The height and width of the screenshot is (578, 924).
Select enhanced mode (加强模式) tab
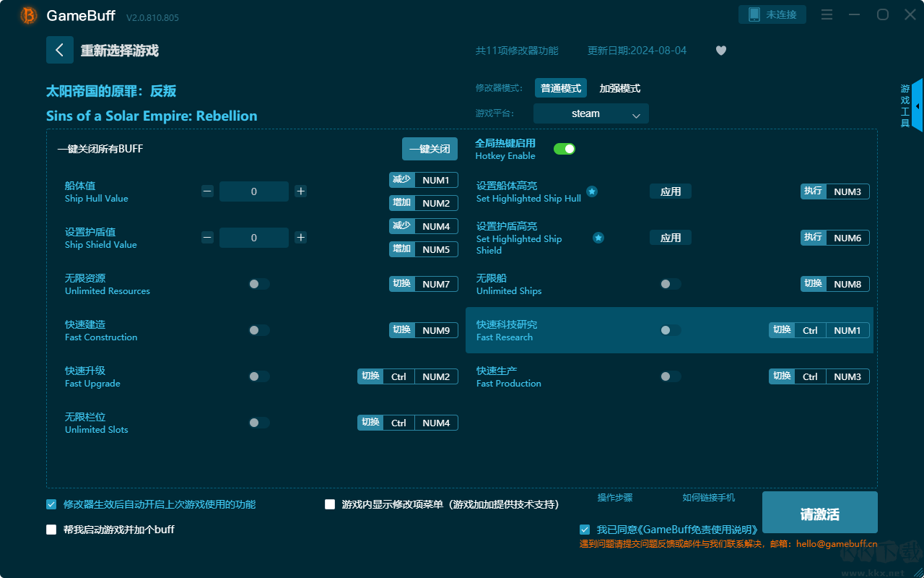pos(620,88)
